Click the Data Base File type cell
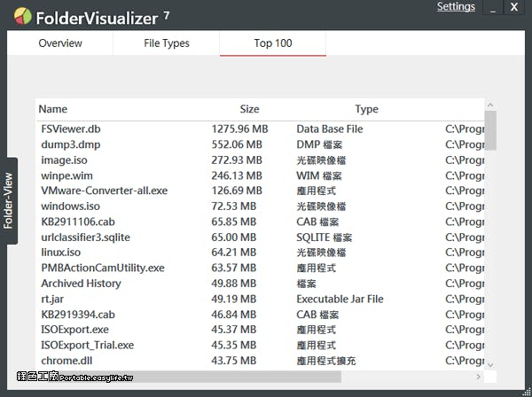Image resolution: width=532 pixels, height=397 pixels. coord(330,128)
